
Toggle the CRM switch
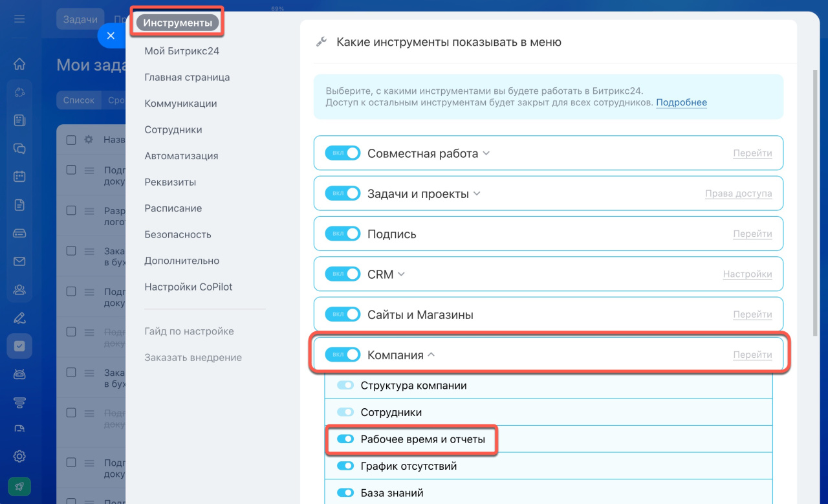pos(342,274)
